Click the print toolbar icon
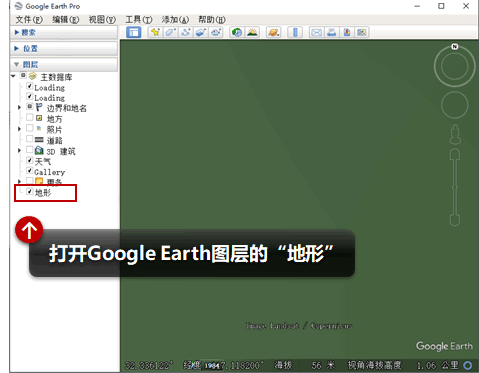 (331, 32)
